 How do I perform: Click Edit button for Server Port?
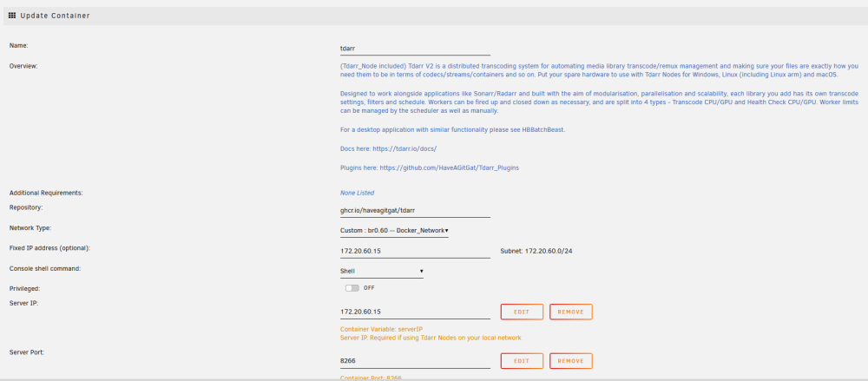(522, 360)
